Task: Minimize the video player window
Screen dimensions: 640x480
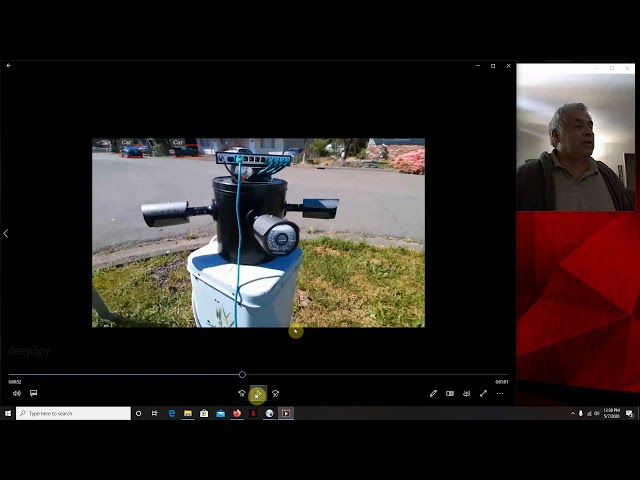Action: click(478, 66)
